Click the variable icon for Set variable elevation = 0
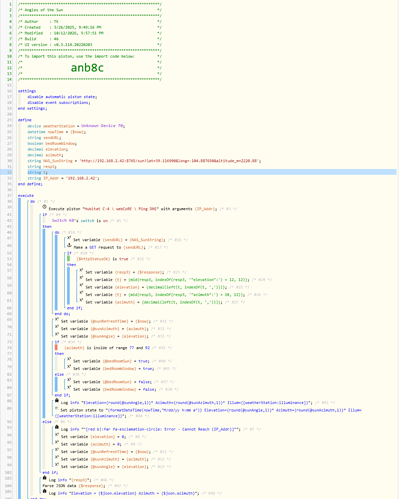 [57, 435]
